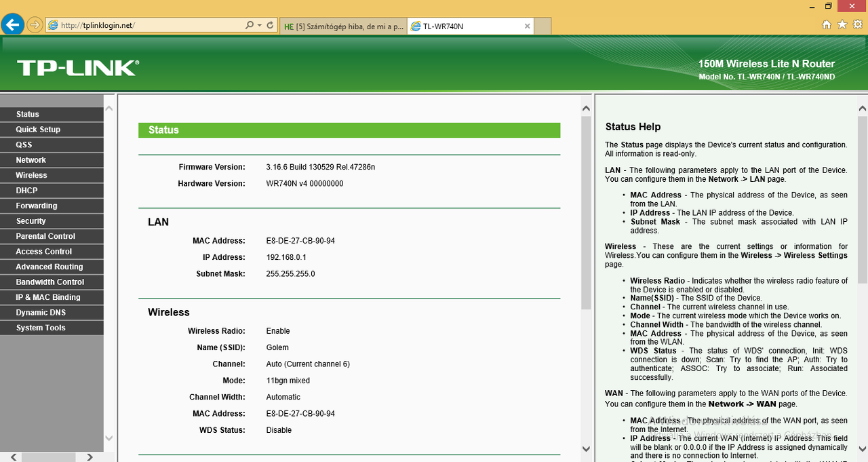Click the help panel scrollbar thumb
This screenshot has width=868, height=462.
tap(863, 199)
